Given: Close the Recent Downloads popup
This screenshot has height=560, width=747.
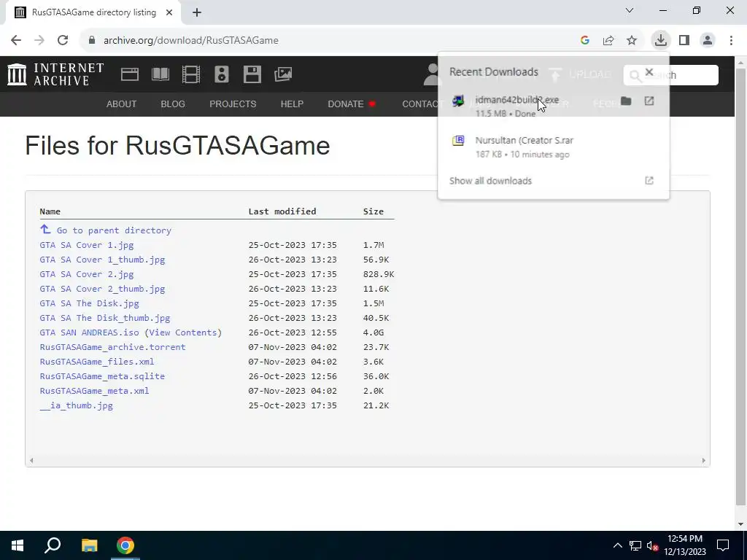Looking at the screenshot, I should click(649, 72).
